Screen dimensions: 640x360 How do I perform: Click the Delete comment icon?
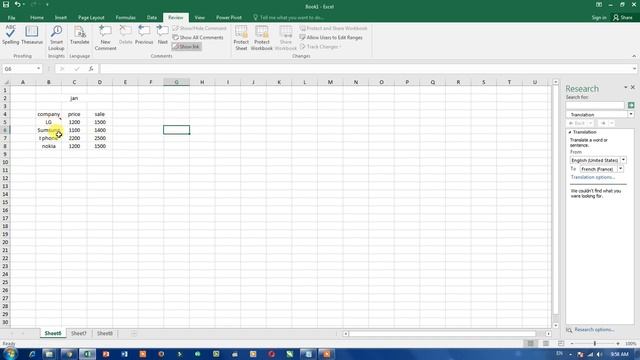pyautogui.click(x=126, y=35)
